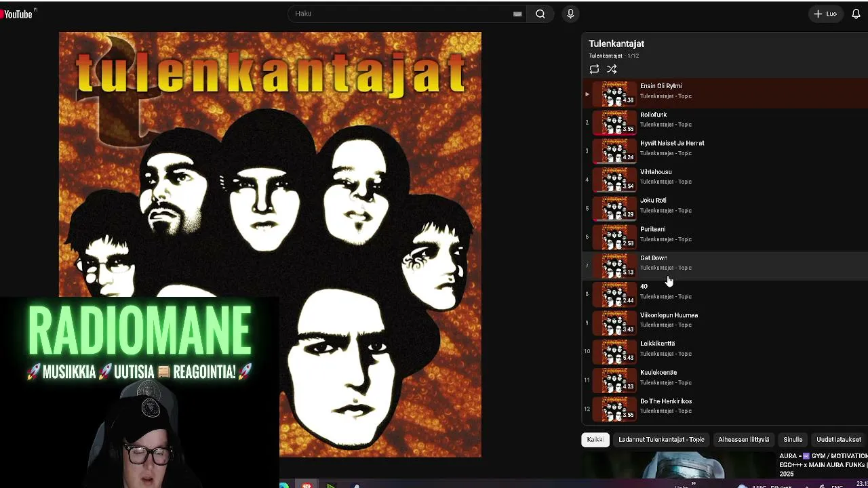Open the recommended AURA video thumbnail
This screenshot has height=488, width=868.
pos(678,465)
